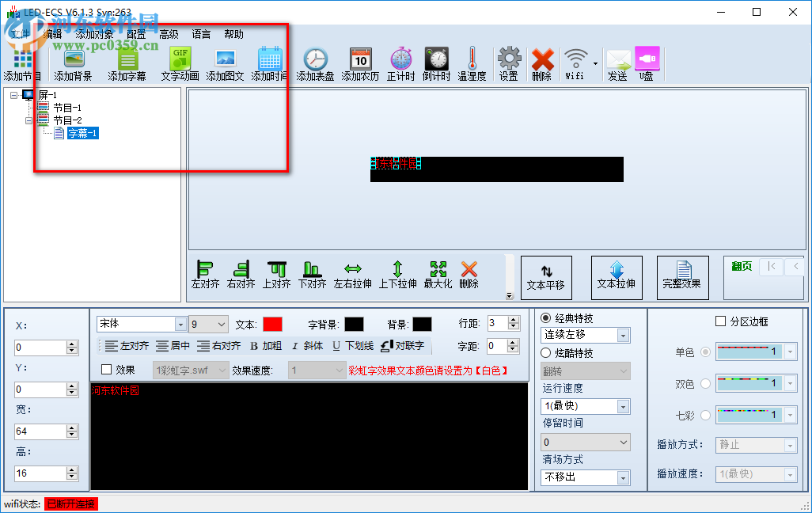Image resolution: width=812 pixels, height=513 pixels.
Task: Click the 完整效果 button
Action: pyautogui.click(x=682, y=278)
